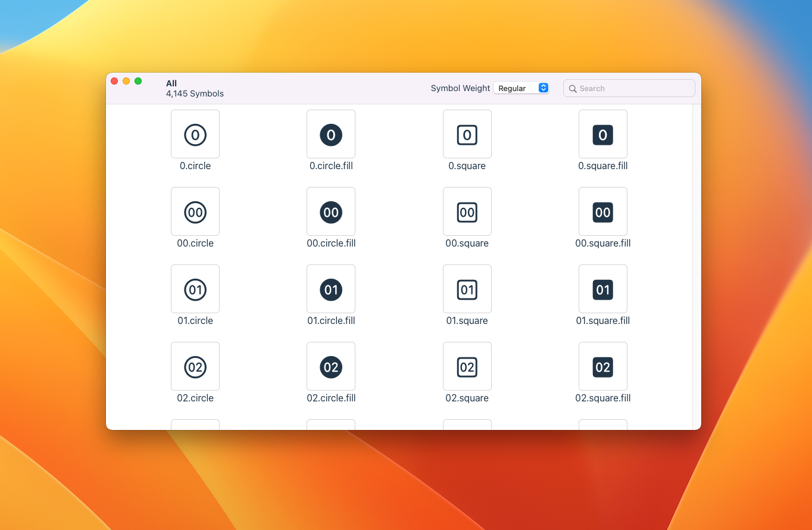Select the 01.square.fill symbol icon
812x530 pixels.
(603, 289)
